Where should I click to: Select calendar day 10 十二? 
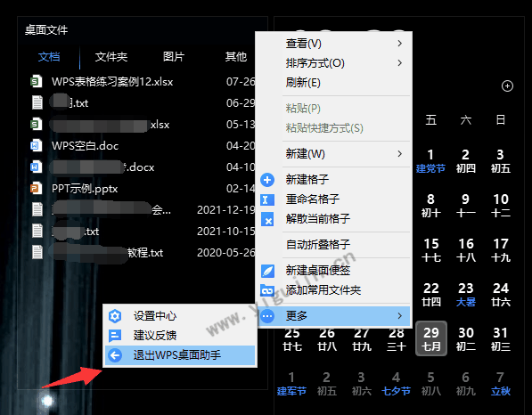coord(501,205)
